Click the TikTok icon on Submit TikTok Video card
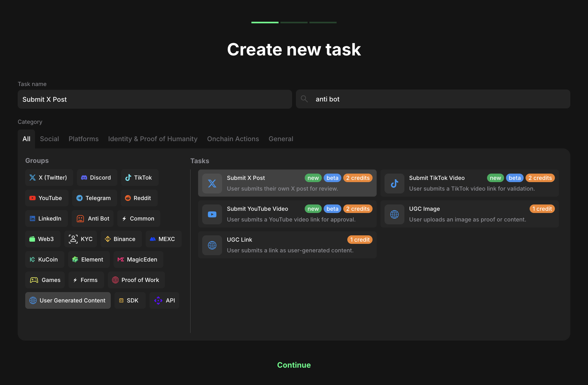The image size is (588, 385). tap(394, 183)
